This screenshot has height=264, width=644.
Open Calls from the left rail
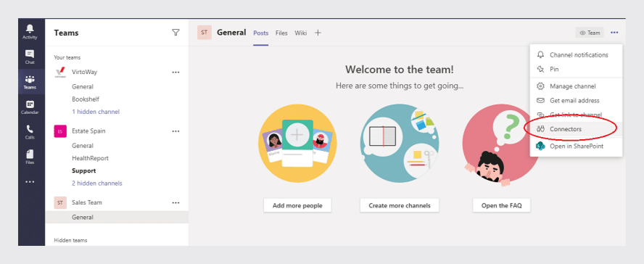30,132
